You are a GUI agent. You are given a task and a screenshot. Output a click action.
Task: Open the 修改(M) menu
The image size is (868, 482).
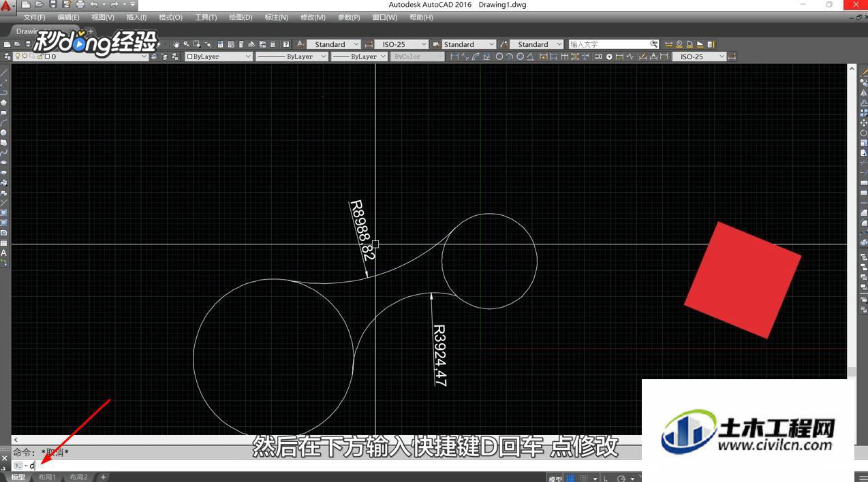(313, 17)
